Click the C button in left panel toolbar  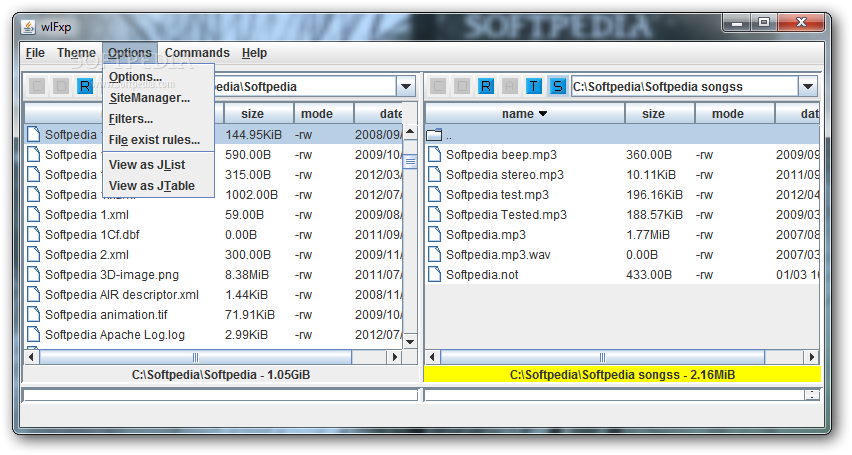[37, 86]
